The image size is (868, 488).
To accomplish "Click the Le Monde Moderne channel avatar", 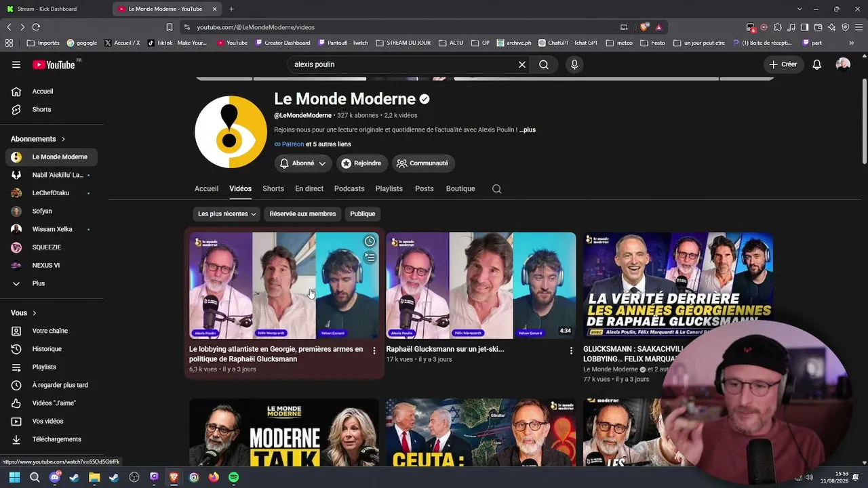I will [231, 131].
